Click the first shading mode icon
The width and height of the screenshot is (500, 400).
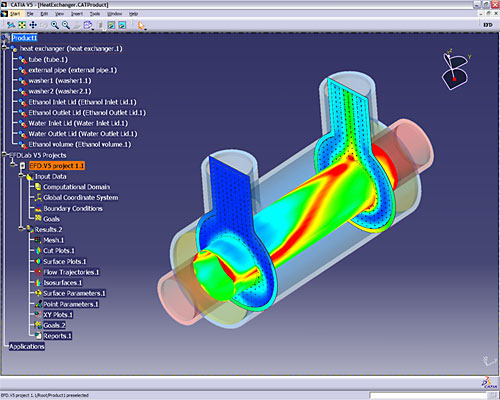111,25
